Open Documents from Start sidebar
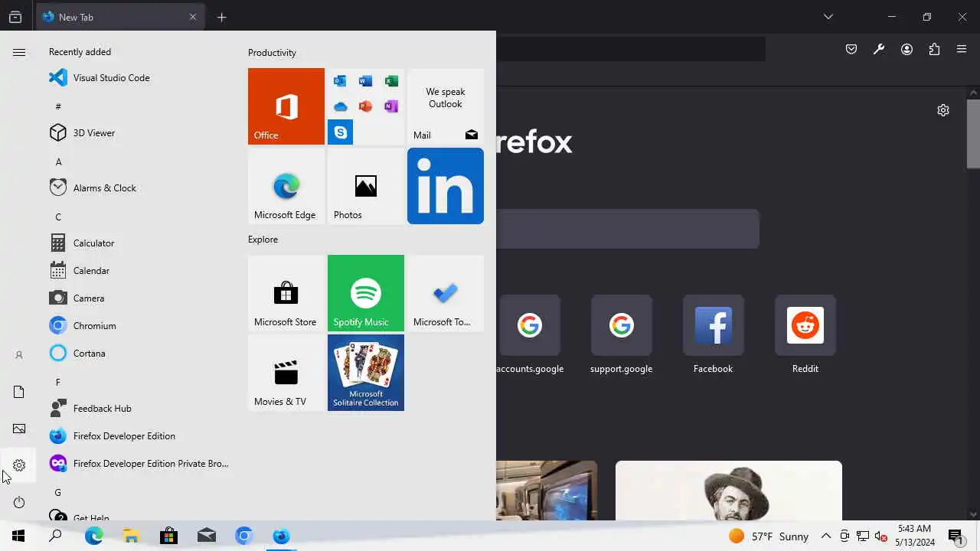The width and height of the screenshot is (980, 551). click(19, 392)
